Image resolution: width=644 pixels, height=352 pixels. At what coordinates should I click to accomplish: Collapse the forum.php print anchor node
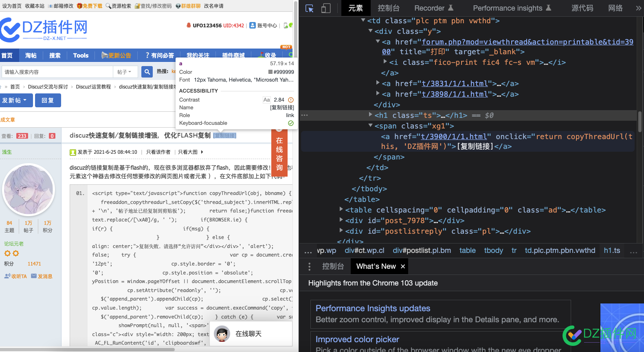point(378,42)
